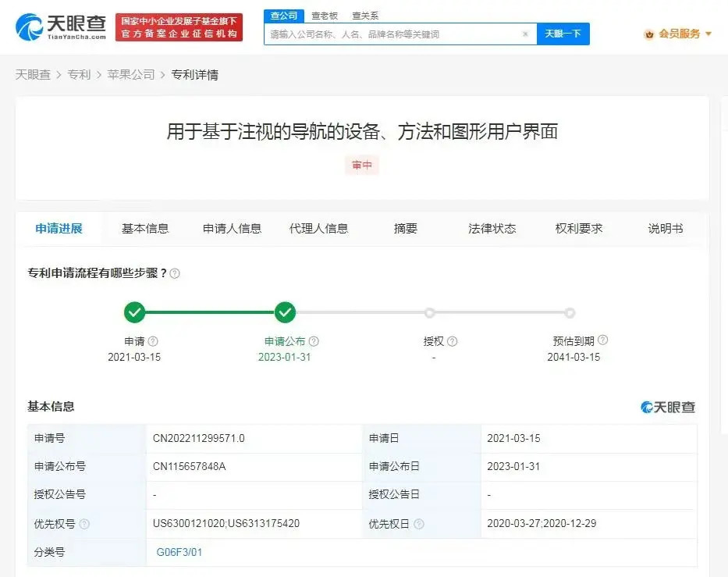Click application number CN202211299571.0

tap(199, 438)
